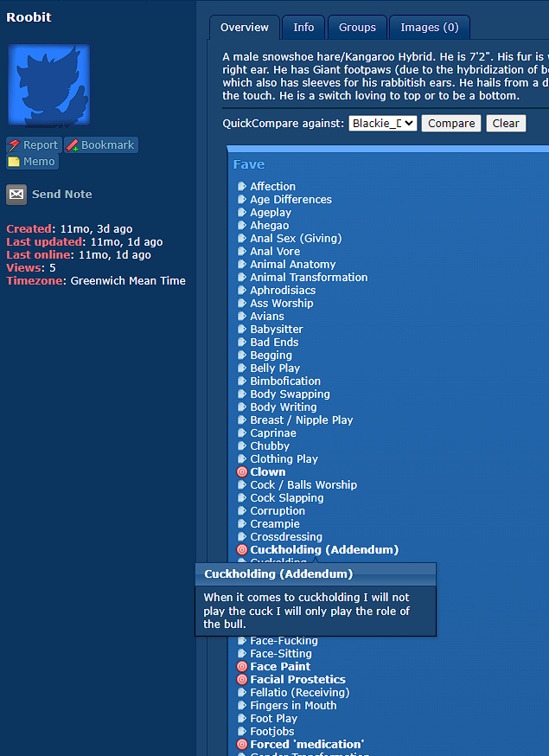This screenshot has height=756, width=549.
Task: Open the QuickCompare character dropdown
Action: [383, 124]
